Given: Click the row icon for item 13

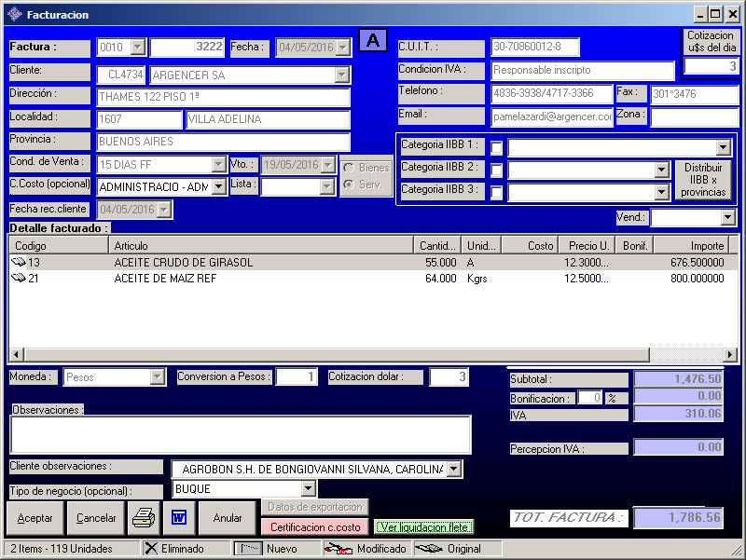Looking at the screenshot, I should [x=19, y=263].
